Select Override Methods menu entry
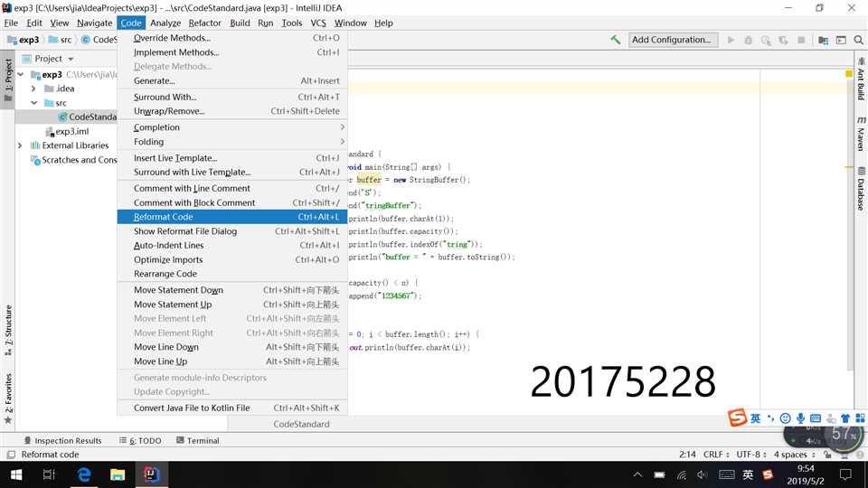Viewport: 868px width, 488px height. point(232,38)
